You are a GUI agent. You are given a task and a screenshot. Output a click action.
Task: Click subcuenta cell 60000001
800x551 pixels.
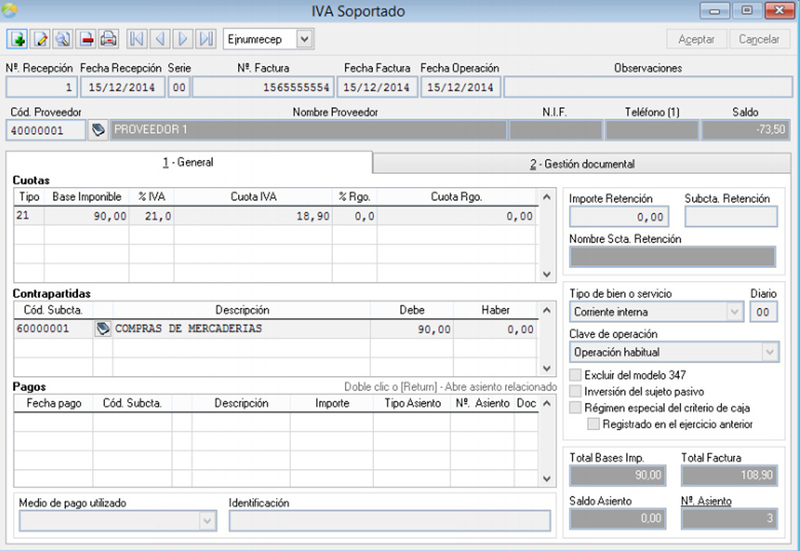pos(54,329)
